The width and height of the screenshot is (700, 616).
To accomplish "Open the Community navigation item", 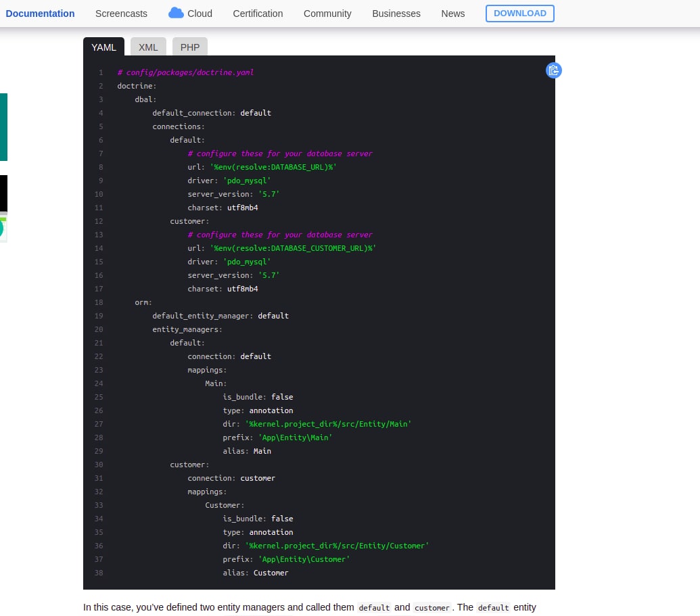I will pos(327,14).
